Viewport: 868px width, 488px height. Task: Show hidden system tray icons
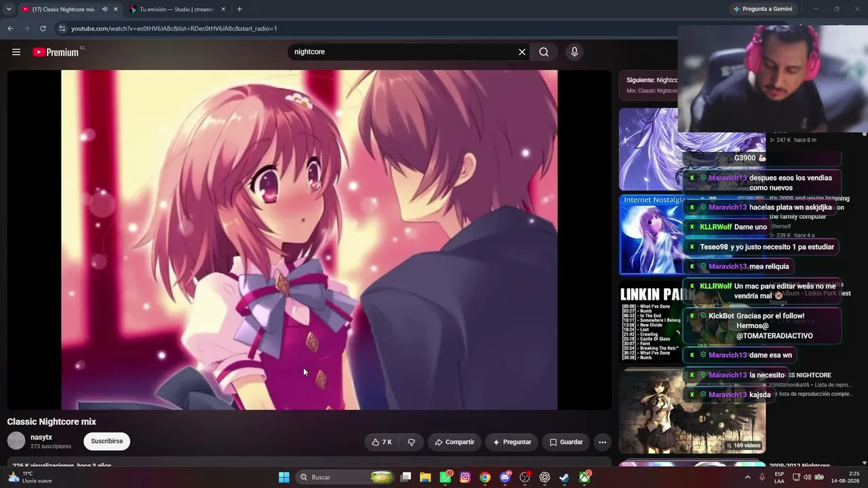point(747,477)
